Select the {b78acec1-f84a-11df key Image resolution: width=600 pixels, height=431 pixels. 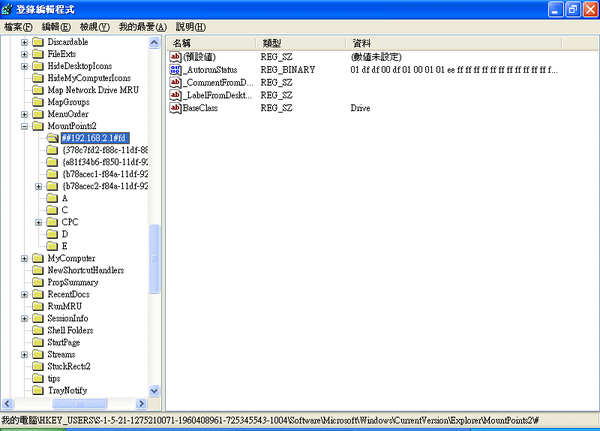105,174
